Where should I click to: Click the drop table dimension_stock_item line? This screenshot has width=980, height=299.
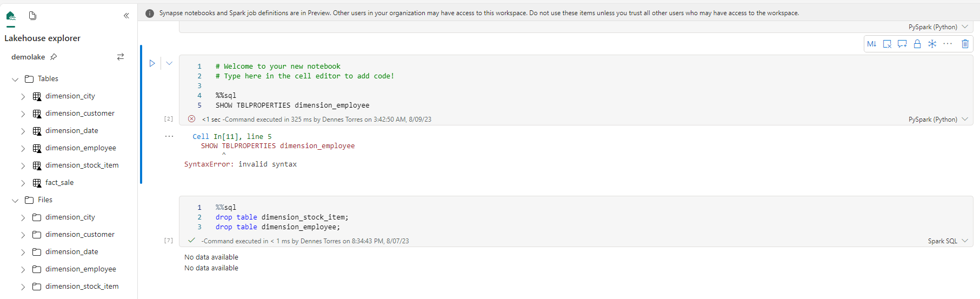(282, 217)
